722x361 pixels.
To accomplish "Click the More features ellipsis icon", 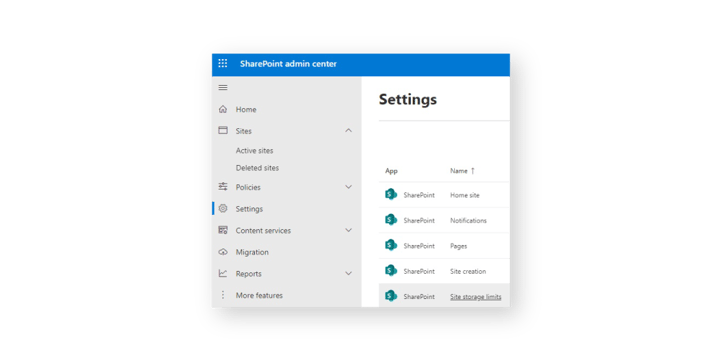I will [x=223, y=295].
